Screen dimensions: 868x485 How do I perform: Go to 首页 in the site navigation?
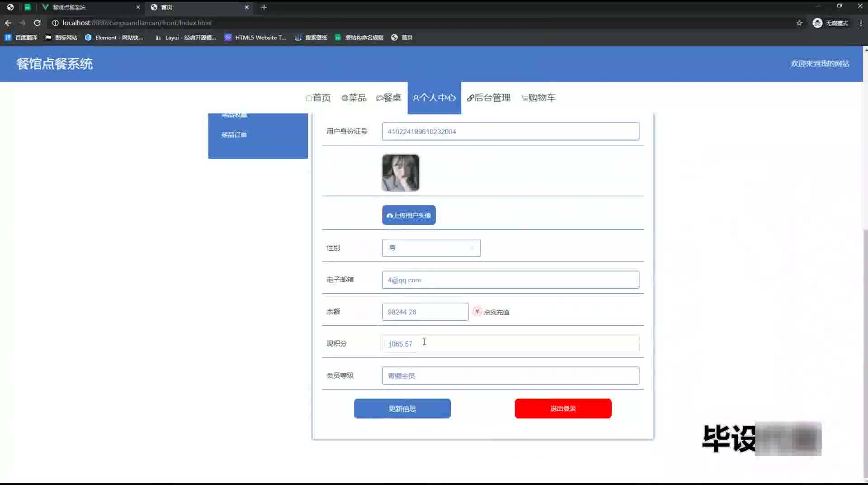(318, 98)
